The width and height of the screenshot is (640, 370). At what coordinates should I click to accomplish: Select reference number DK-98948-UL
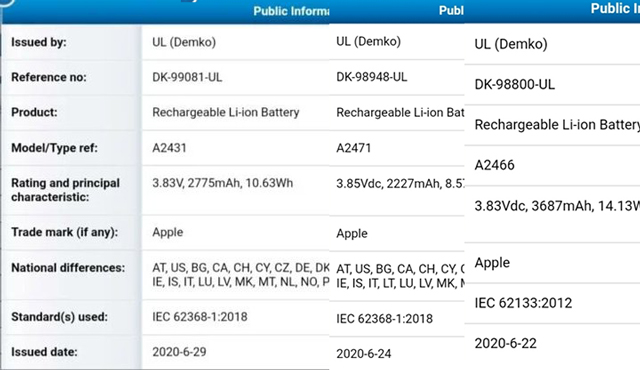tap(371, 77)
